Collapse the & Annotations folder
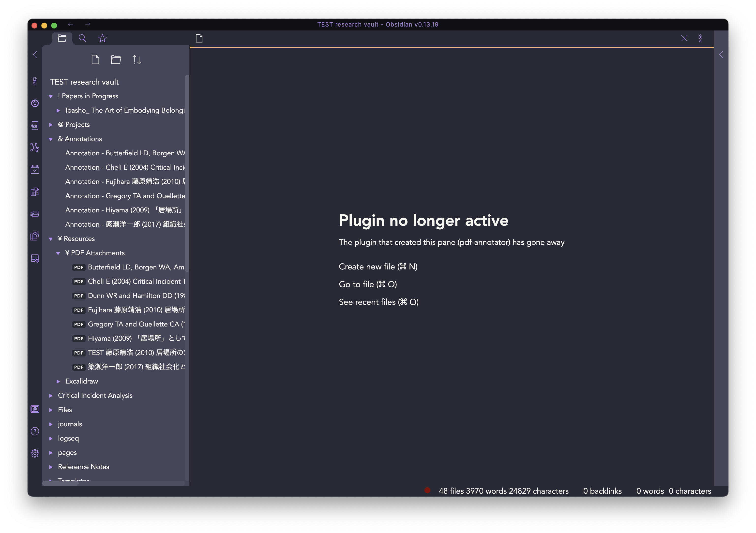Viewport: 756px width, 533px height. [51, 139]
